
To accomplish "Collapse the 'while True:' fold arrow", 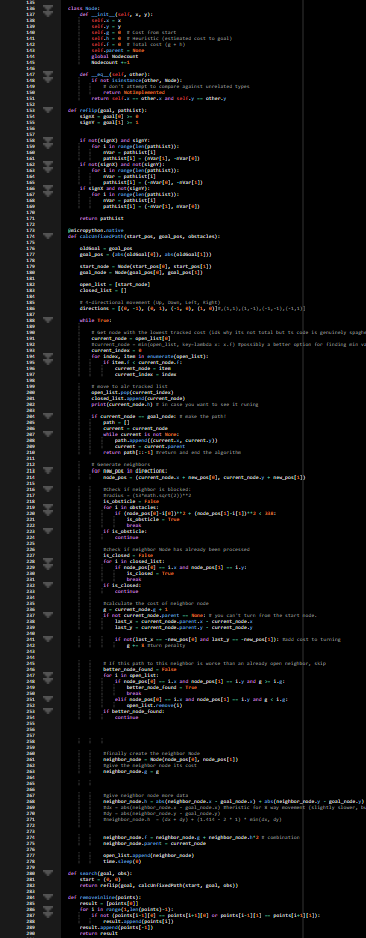I will (x=48, y=320).
